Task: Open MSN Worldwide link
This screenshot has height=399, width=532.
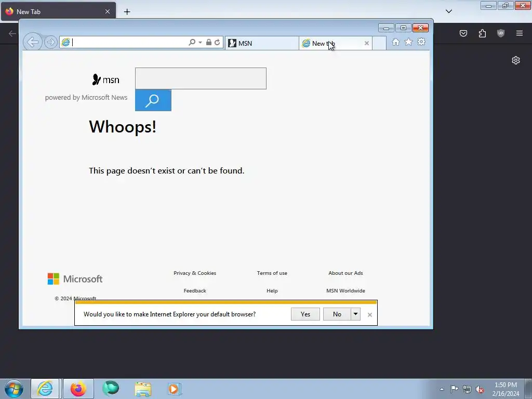Action: tap(345, 291)
